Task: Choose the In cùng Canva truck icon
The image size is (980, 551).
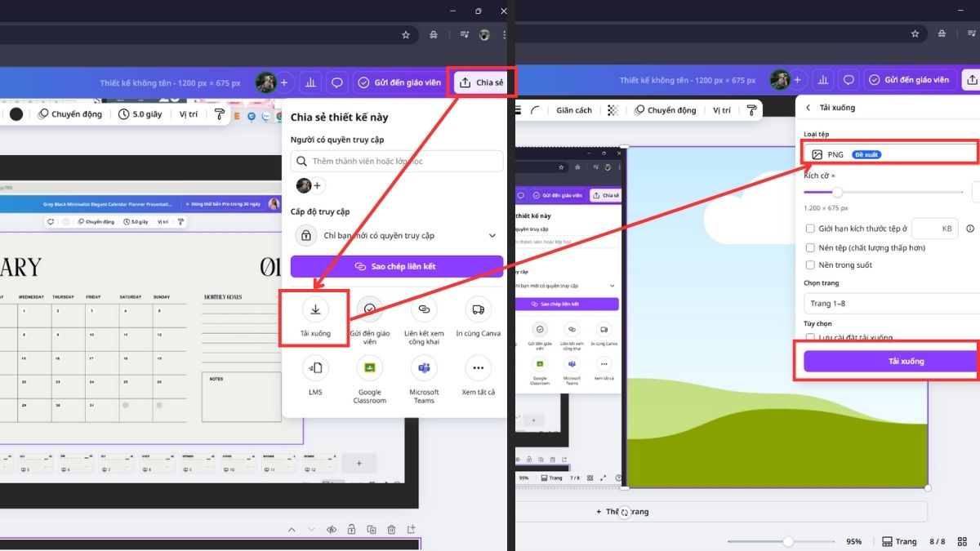Action: [x=479, y=309]
